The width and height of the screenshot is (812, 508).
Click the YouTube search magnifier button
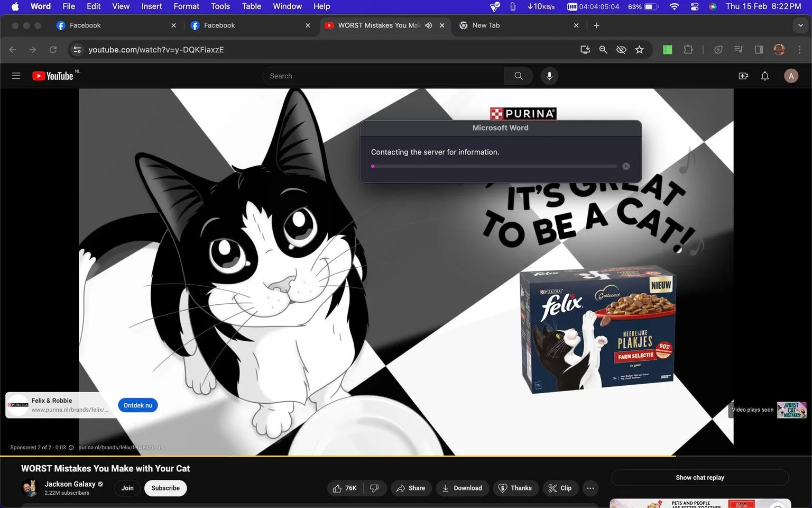point(519,76)
